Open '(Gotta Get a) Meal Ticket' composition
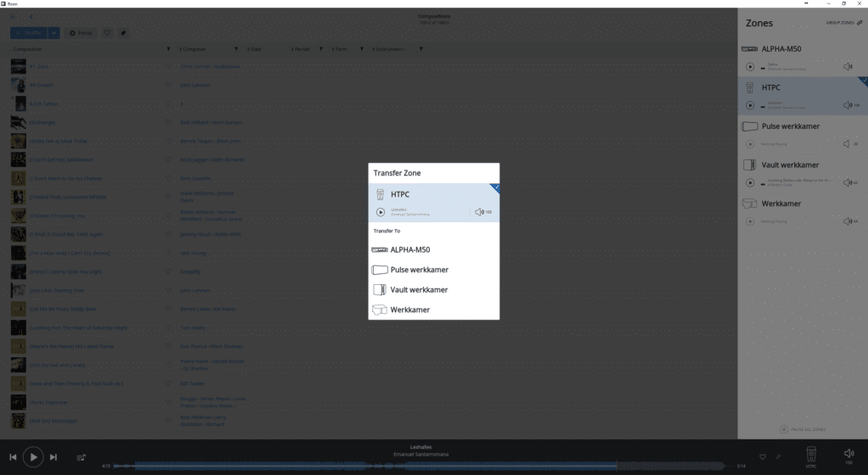The width and height of the screenshot is (868, 475). [x=58, y=141]
